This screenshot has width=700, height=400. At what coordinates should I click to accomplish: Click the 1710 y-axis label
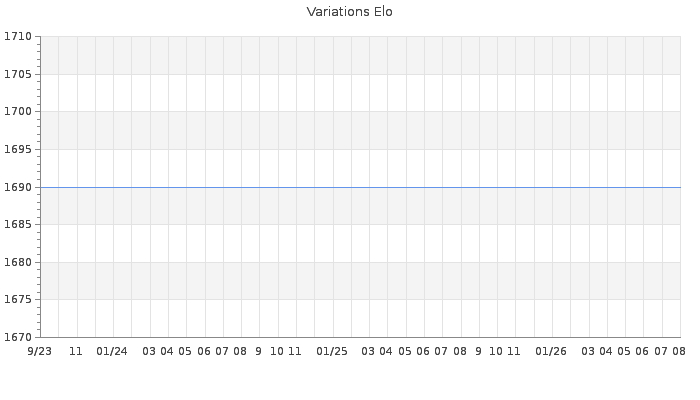tap(18, 37)
